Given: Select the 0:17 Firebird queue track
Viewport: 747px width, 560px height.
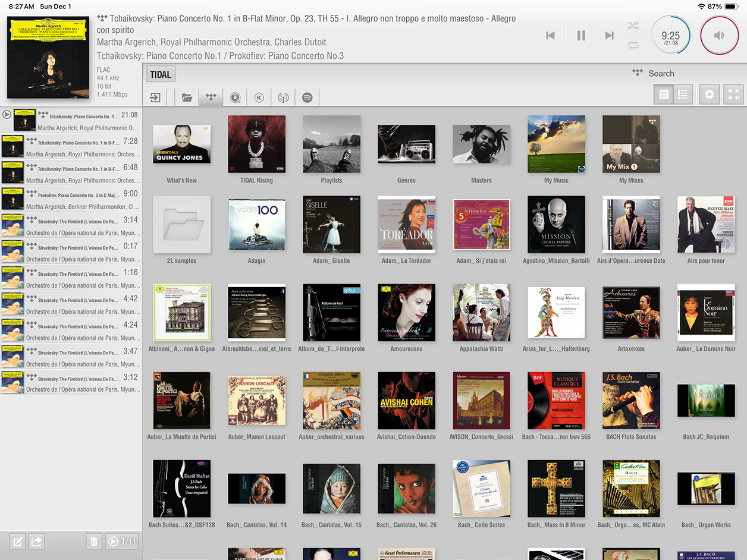Looking at the screenshot, I should [x=71, y=251].
